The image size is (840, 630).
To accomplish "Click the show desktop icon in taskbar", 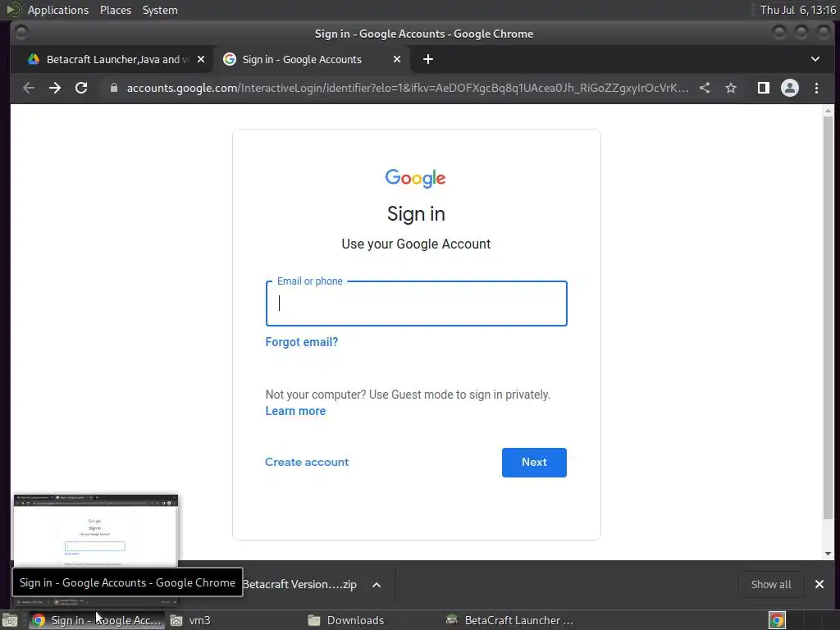I will click(x=10, y=620).
